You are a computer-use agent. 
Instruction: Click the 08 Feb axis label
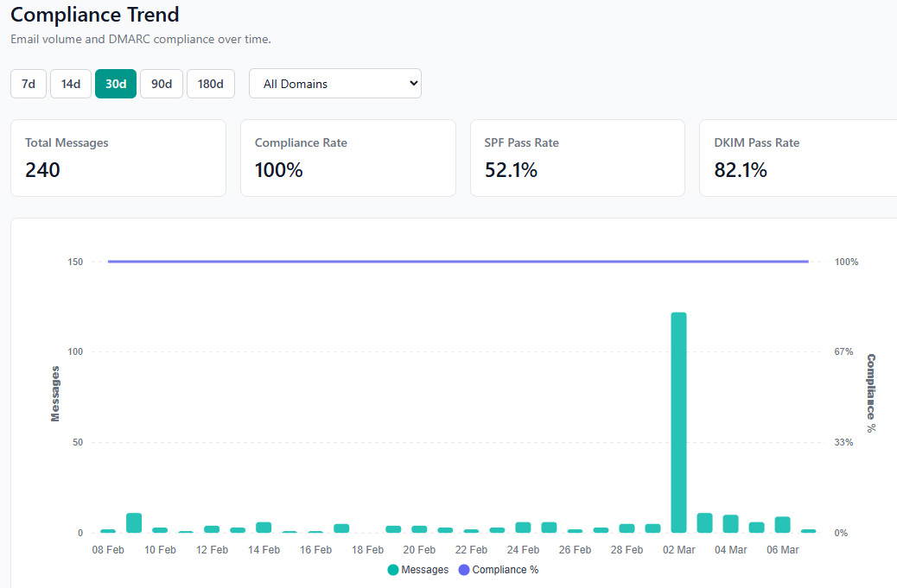pos(107,549)
